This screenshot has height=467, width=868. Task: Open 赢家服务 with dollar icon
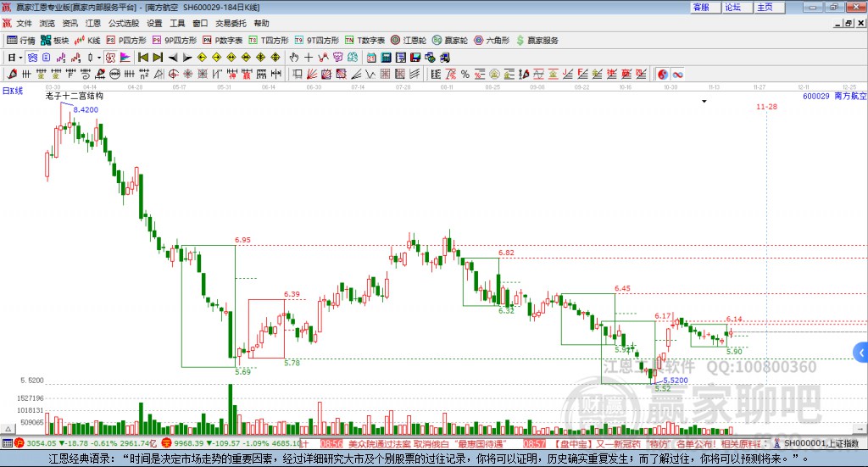pyautogui.click(x=537, y=41)
